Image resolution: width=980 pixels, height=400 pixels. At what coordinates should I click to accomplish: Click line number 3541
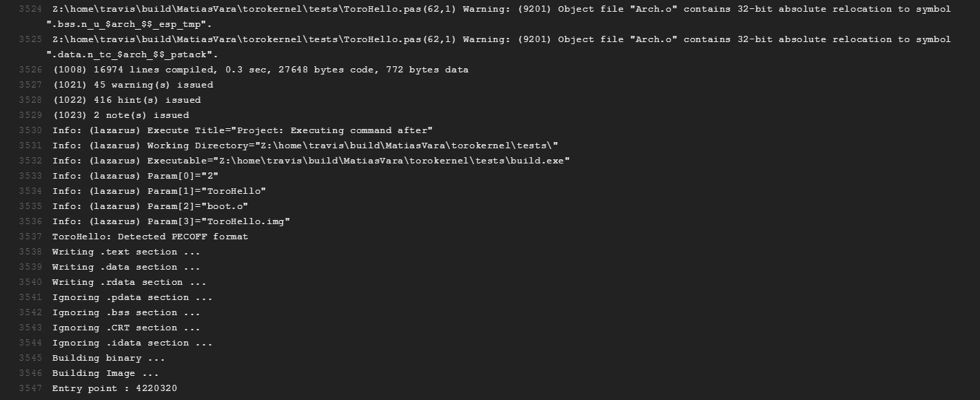(x=30, y=297)
